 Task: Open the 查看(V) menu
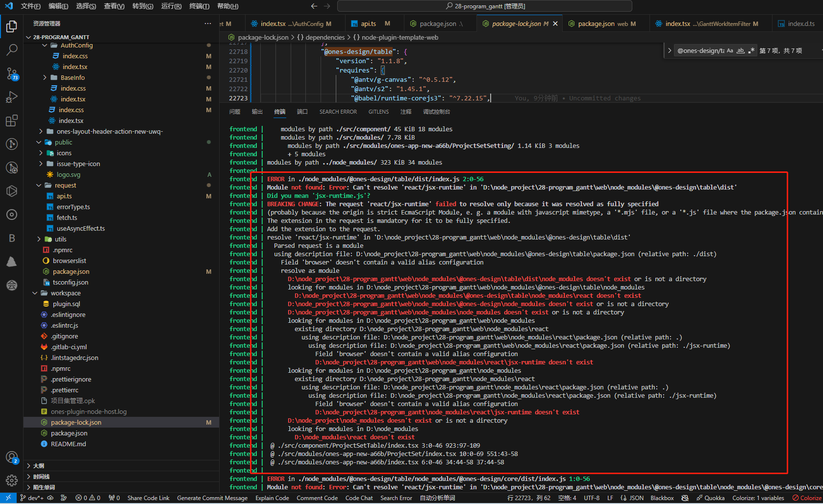point(114,6)
